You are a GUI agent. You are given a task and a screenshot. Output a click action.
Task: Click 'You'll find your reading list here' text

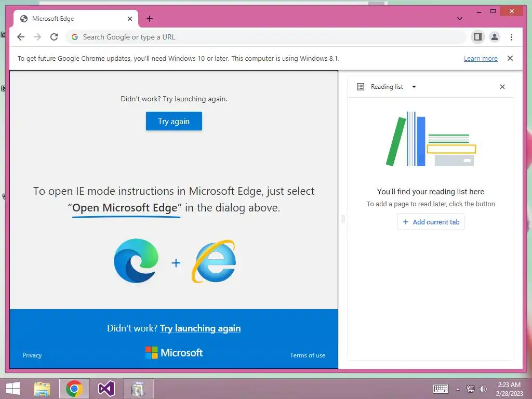click(x=431, y=192)
